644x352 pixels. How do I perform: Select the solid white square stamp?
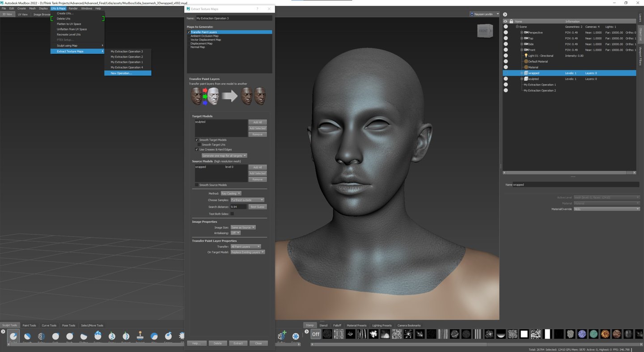524,334
